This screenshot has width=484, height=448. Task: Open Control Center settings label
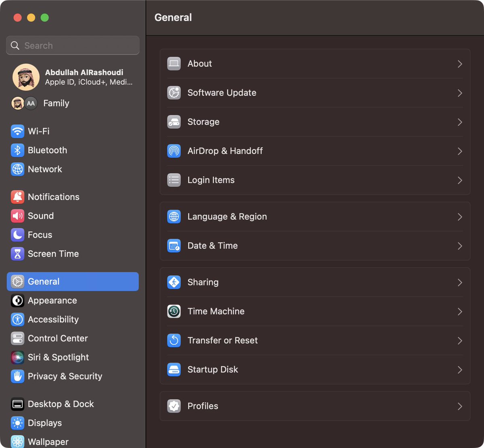58,338
